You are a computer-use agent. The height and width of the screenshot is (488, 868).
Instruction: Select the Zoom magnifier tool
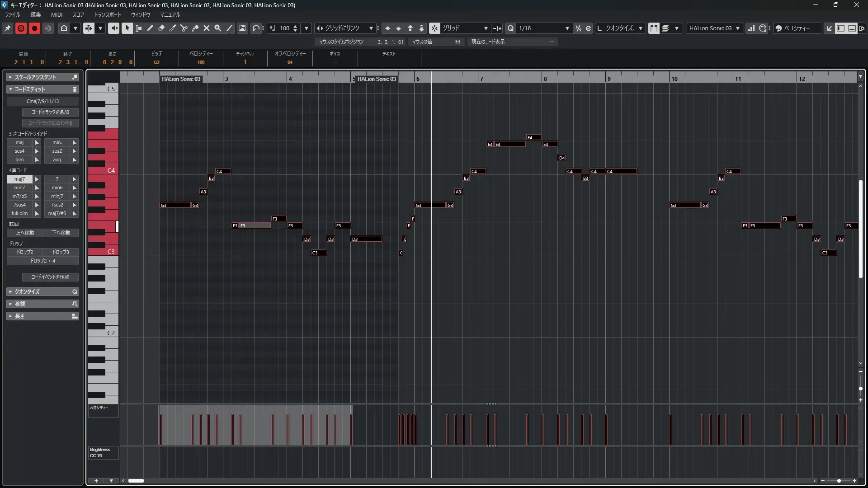pos(218,28)
